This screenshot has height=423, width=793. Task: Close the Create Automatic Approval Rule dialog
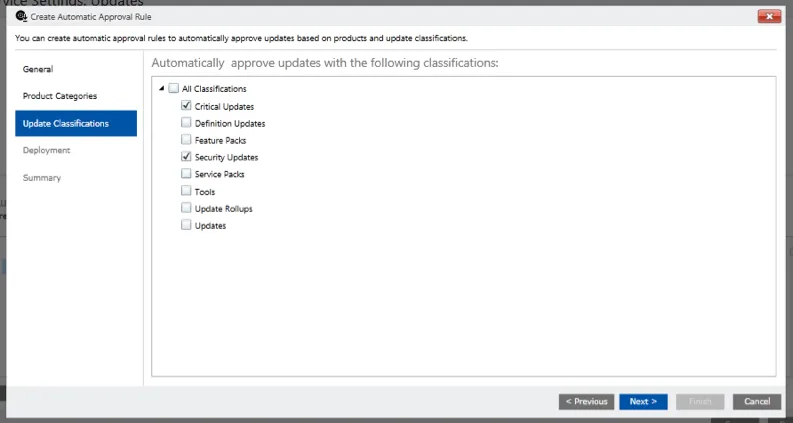point(769,16)
